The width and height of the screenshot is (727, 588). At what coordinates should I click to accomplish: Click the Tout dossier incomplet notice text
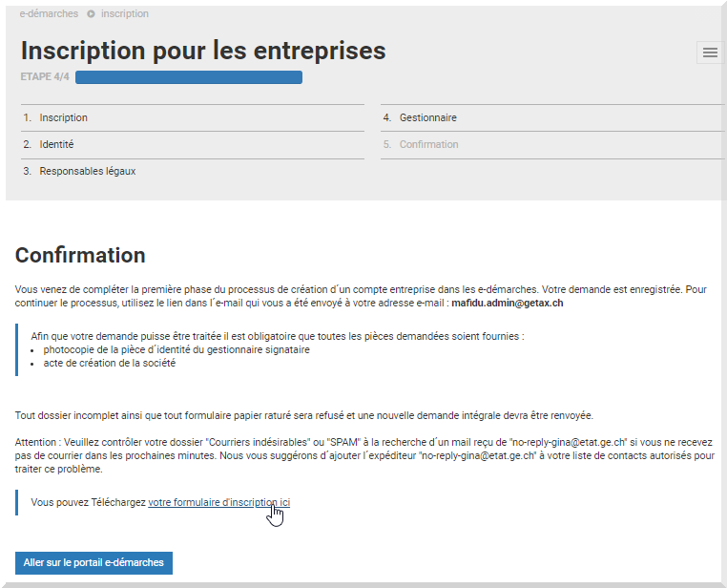[x=303, y=415]
